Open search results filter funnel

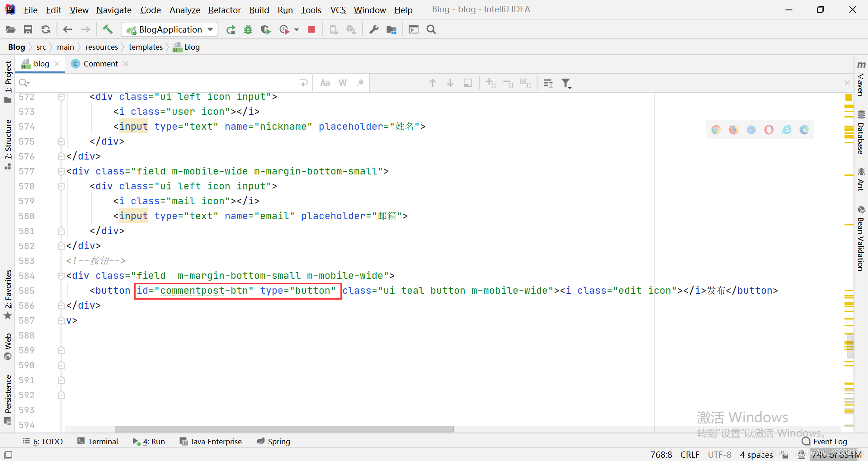tap(566, 83)
